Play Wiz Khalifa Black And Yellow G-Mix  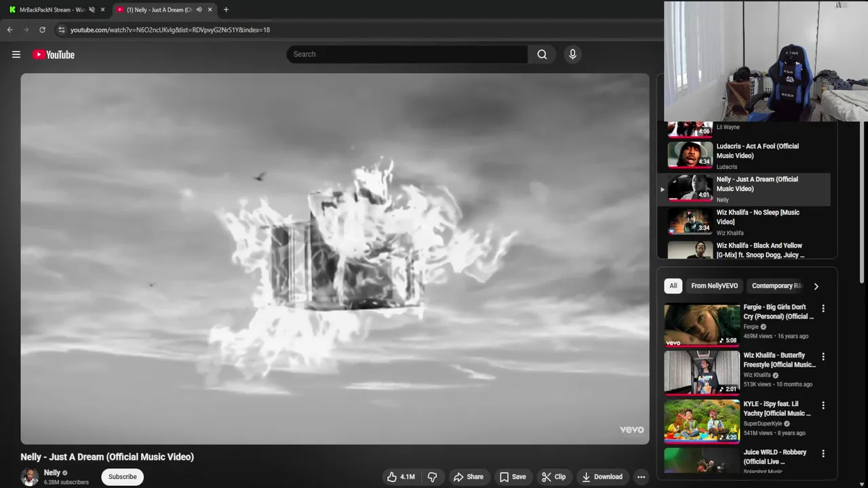(744, 250)
